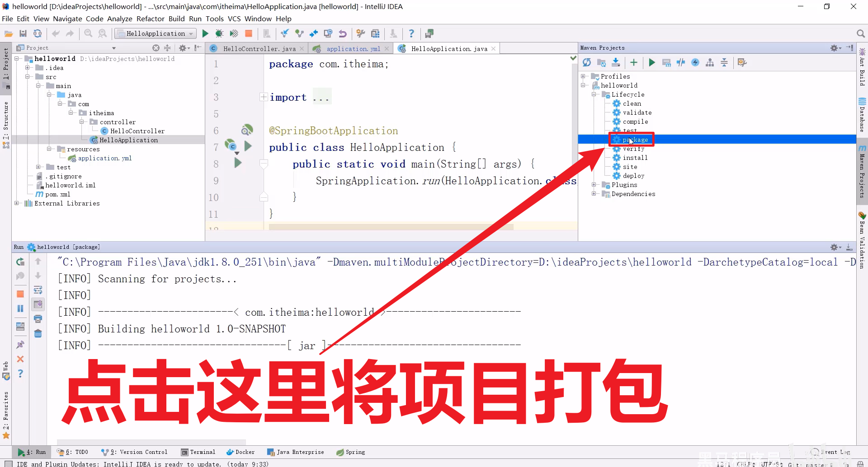Click the Help question mark in toolbar
The image size is (868, 467).
pos(411,33)
